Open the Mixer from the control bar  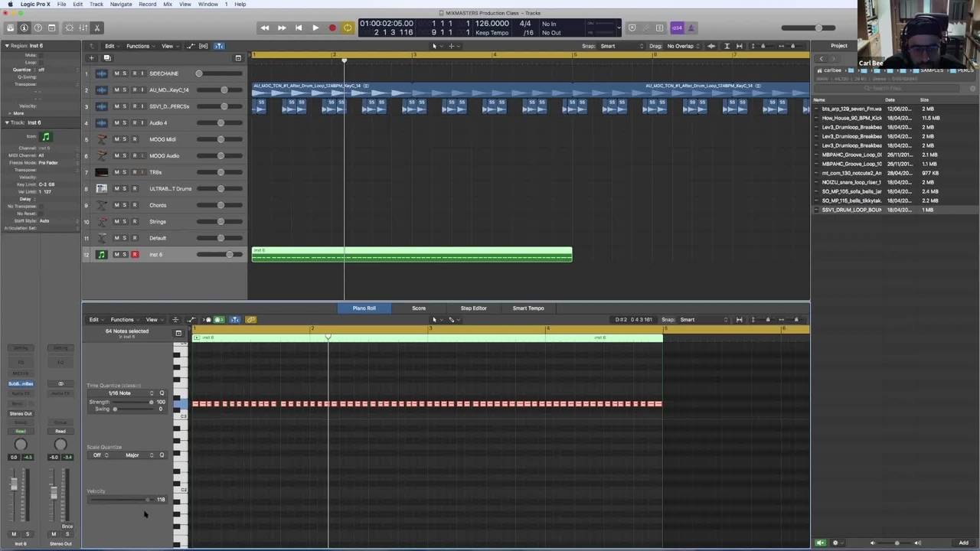tap(83, 28)
